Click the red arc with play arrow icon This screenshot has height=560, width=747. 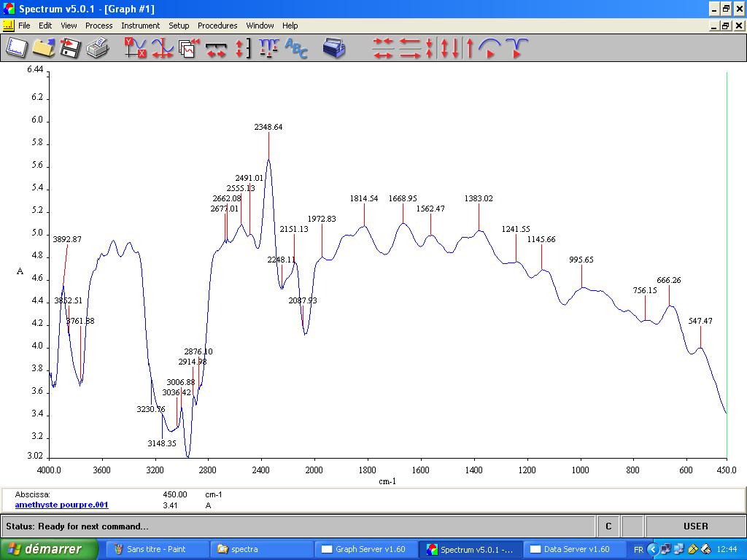[x=490, y=48]
